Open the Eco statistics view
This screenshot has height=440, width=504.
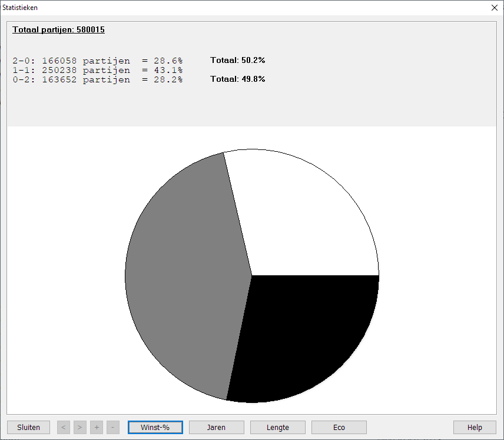[339, 428]
